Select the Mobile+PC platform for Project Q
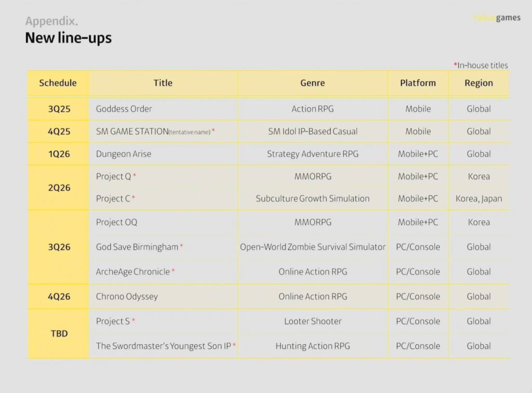Viewport: 532px width, 393px height. tap(418, 176)
